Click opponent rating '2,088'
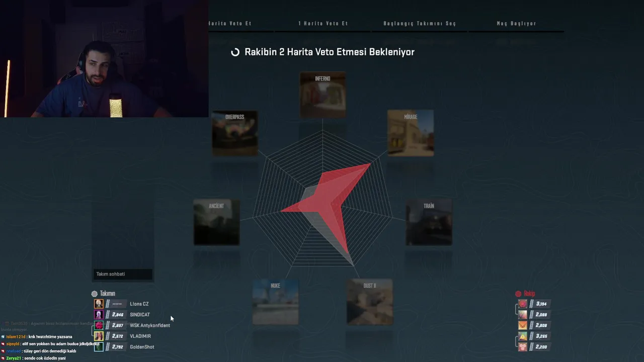This screenshot has height=362, width=644. (541, 315)
